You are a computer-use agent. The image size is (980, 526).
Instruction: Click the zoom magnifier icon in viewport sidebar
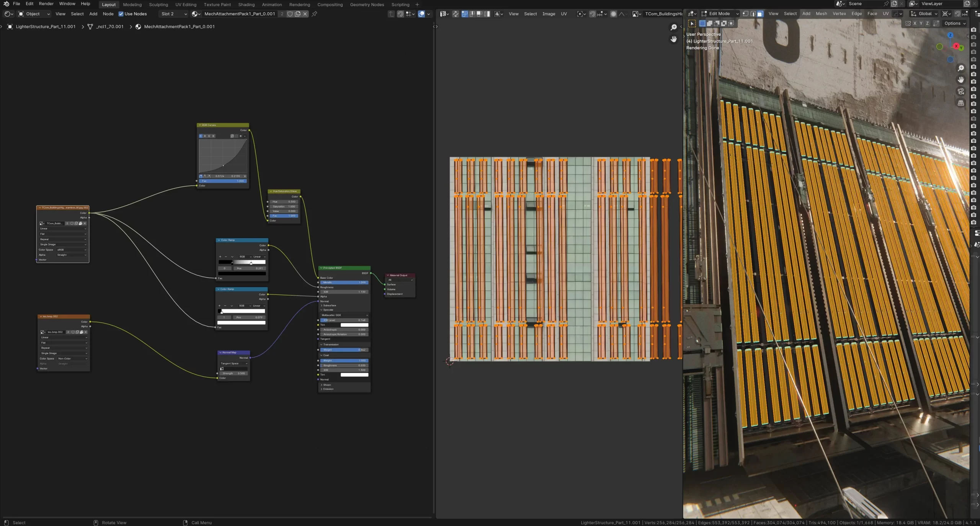point(961,68)
